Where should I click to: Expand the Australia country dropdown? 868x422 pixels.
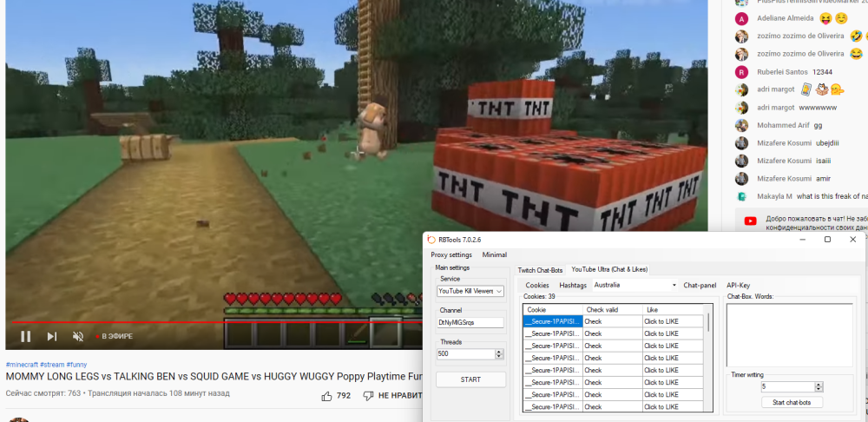(x=674, y=285)
